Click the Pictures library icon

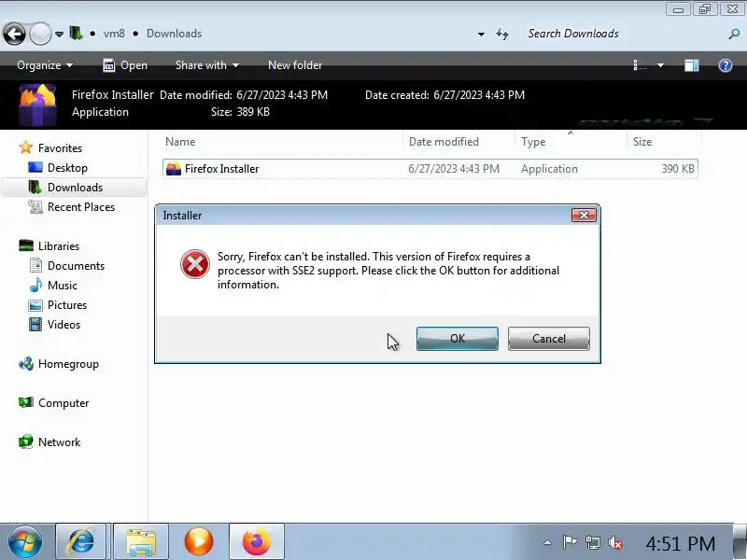point(35,305)
